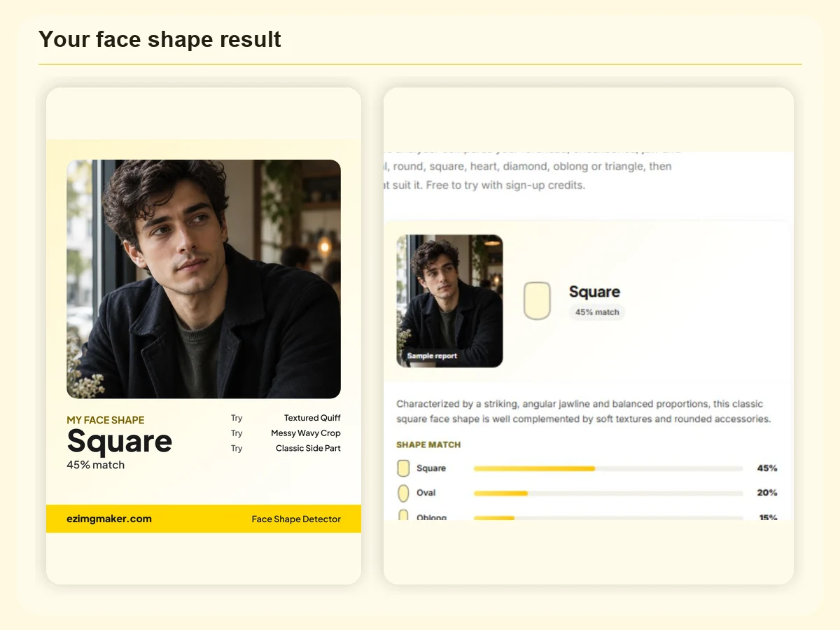The image size is (840, 630).
Task: Click '45% match' text under Square title
Action: (95, 465)
